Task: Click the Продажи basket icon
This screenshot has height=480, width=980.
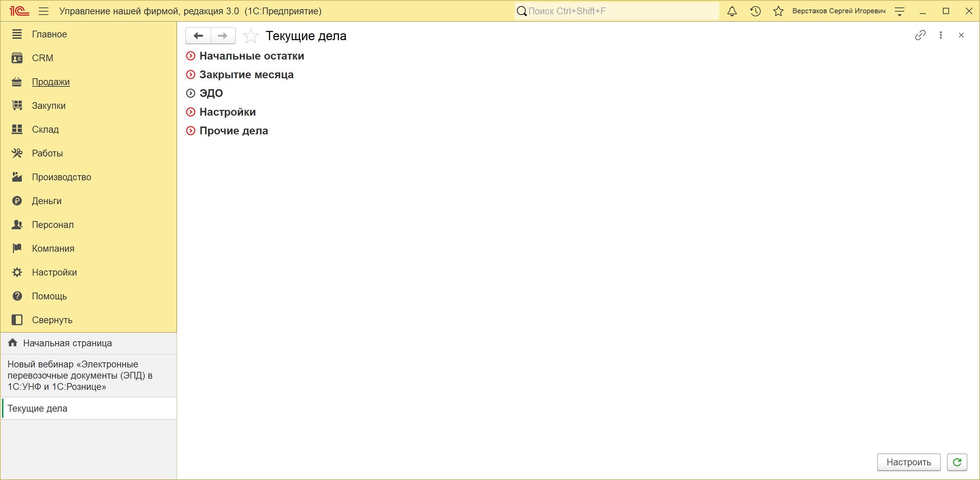Action: coord(17,82)
